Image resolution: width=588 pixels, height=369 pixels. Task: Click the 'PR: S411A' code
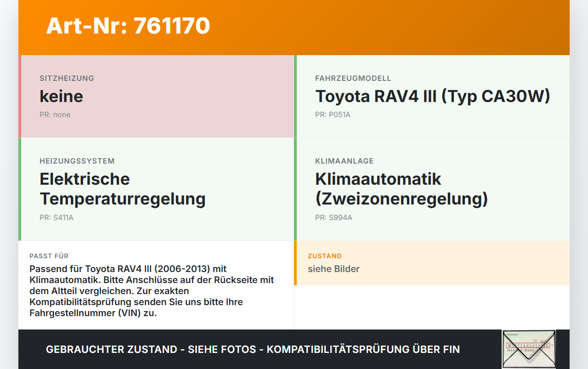(57, 217)
